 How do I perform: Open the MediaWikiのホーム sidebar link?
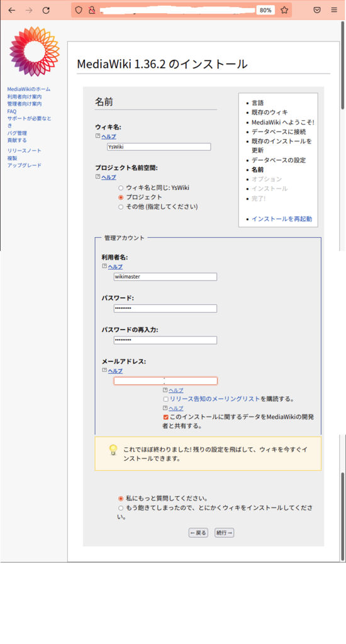coord(29,89)
